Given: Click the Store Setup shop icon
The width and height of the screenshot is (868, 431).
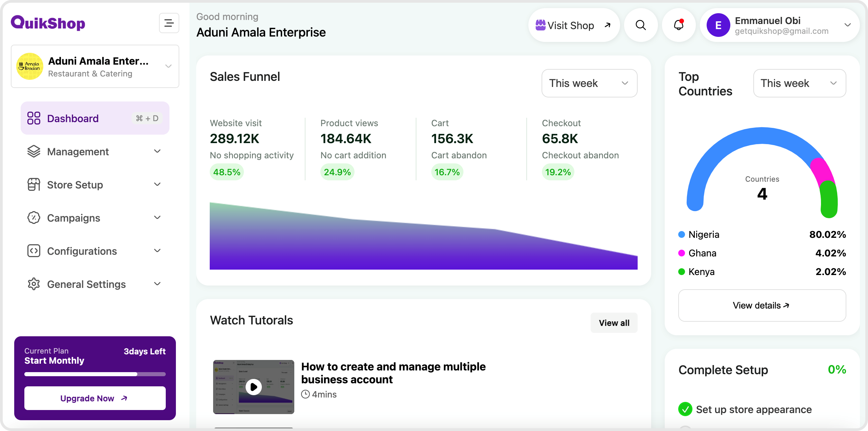Looking at the screenshot, I should pyautogui.click(x=34, y=185).
